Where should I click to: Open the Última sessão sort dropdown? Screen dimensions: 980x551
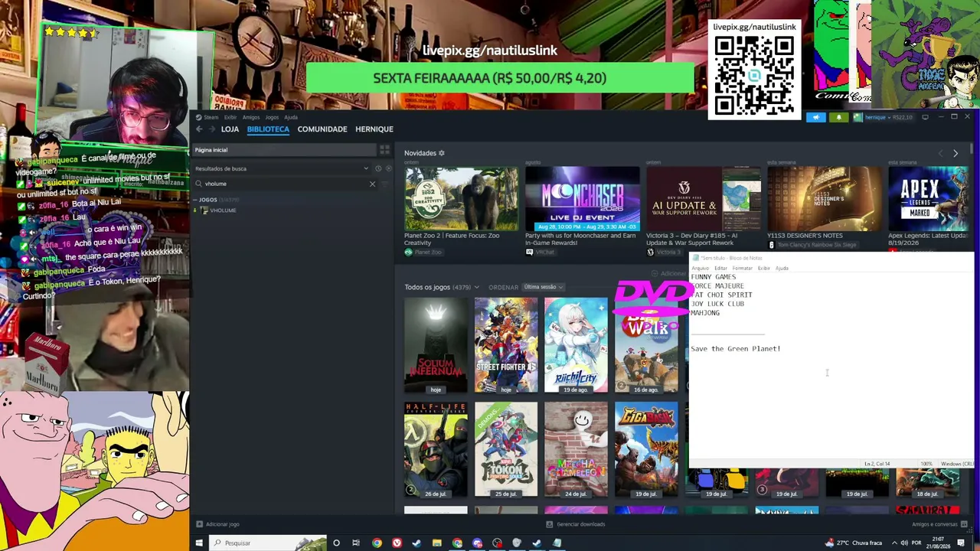543,287
